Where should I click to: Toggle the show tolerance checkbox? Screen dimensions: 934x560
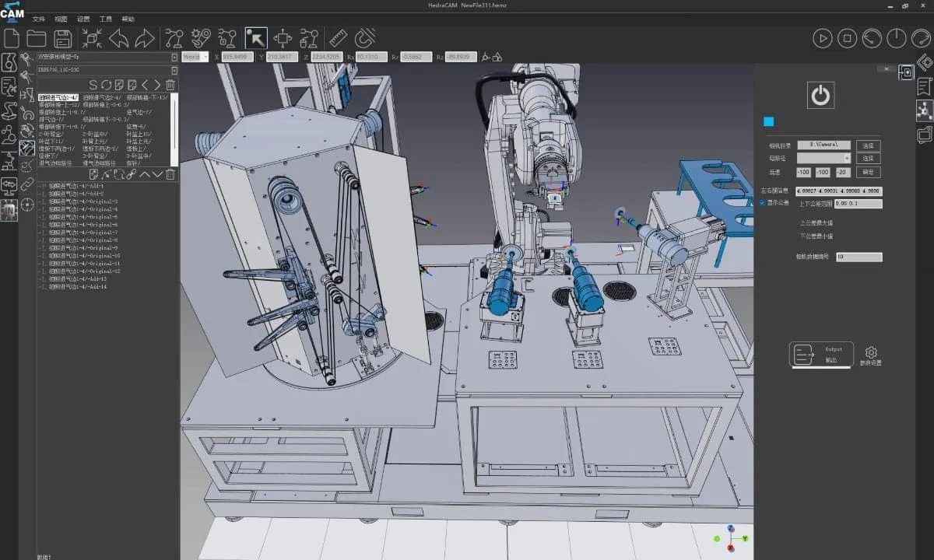[x=763, y=202]
